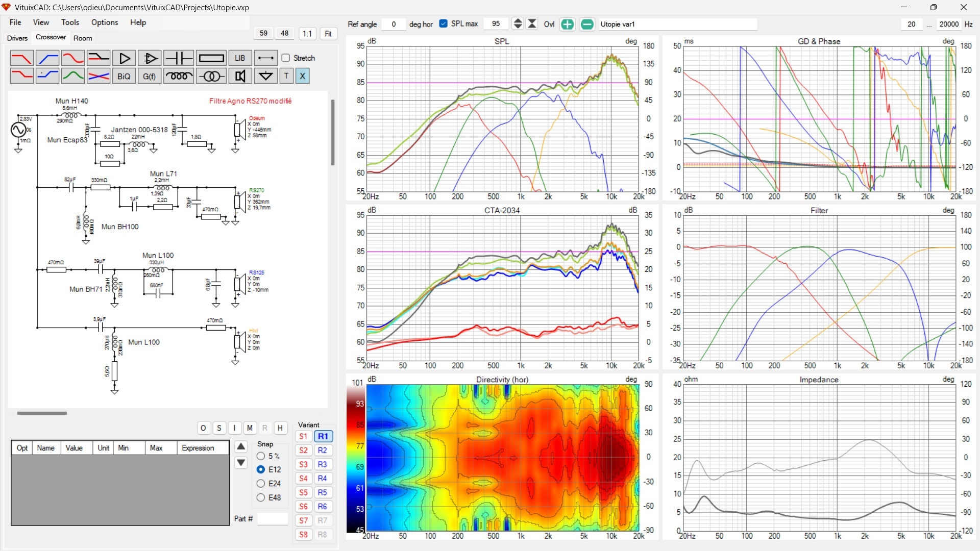Uncheck the SPL max checkbox
This screenshot has height=551, width=980.
pyautogui.click(x=443, y=23)
